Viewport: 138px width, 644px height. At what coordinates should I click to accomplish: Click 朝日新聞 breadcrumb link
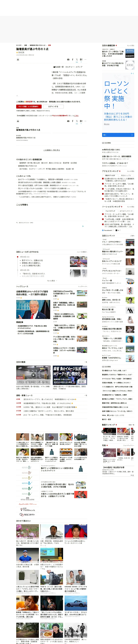pos(19,45)
